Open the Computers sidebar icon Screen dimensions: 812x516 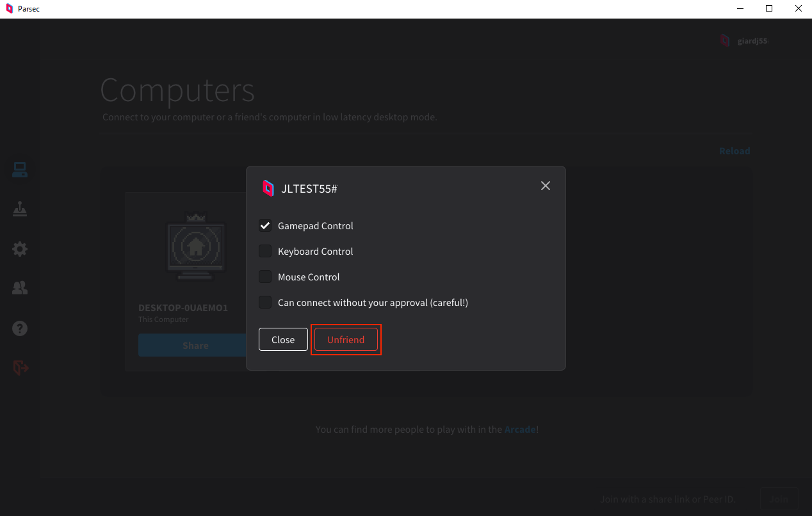20,170
